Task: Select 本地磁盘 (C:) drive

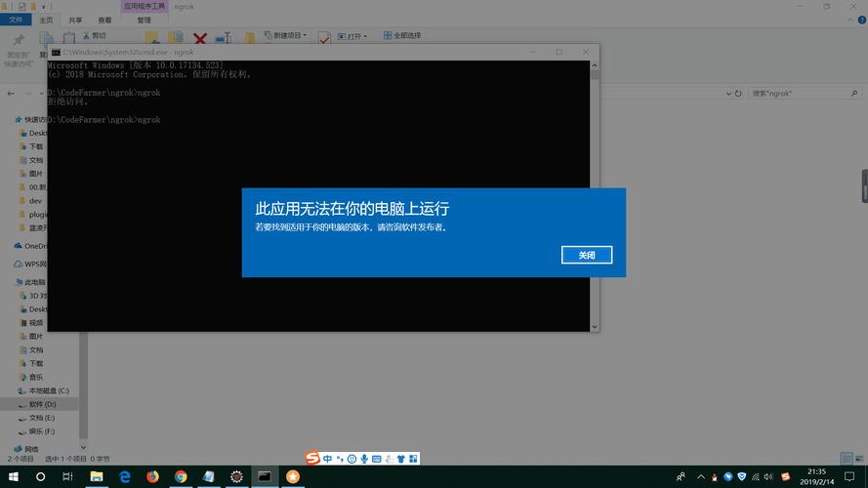Action: click(44, 390)
